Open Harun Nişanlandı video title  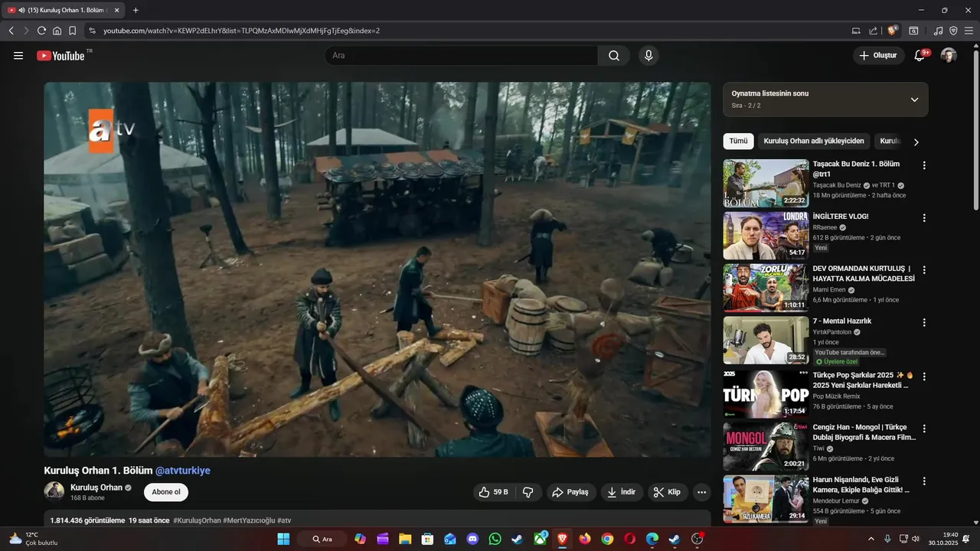[861, 484]
